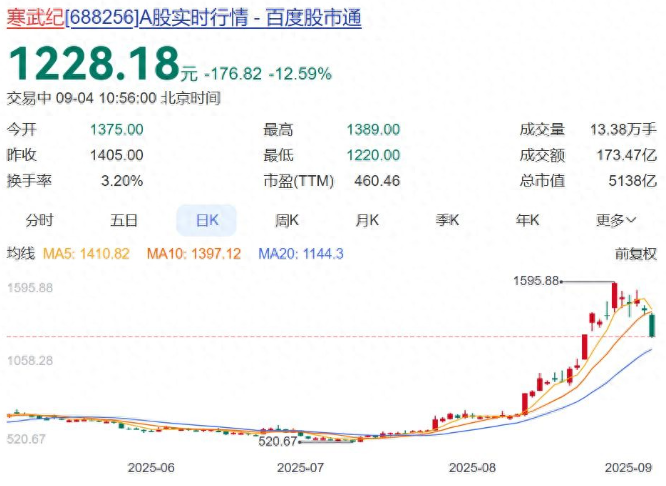Click the 1595.88 high marker on chart
Viewport: 666px width, 486px height.
click(x=536, y=281)
